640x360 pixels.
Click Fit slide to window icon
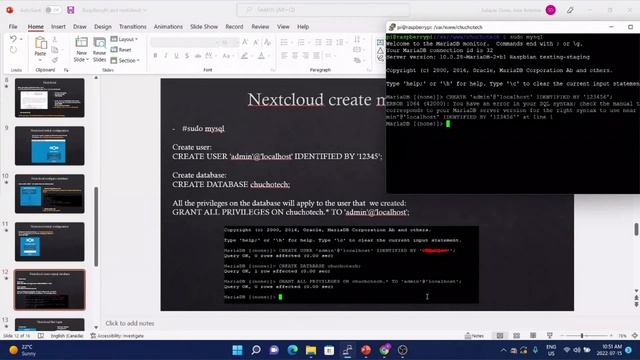tap(635, 336)
